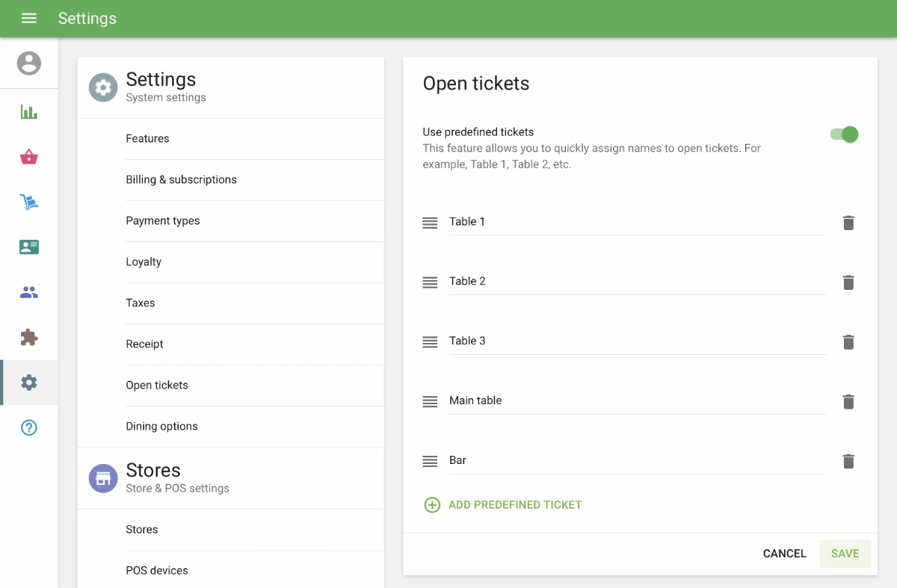Open the Payment types settings
Viewport: 897px width, 588px height.
pos(163,220)
